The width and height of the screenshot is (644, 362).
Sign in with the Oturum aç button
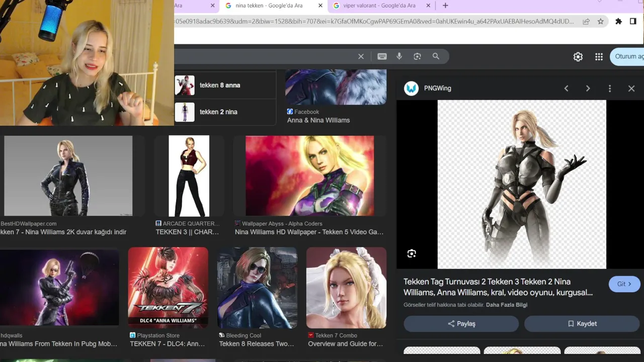pos(627,56)
